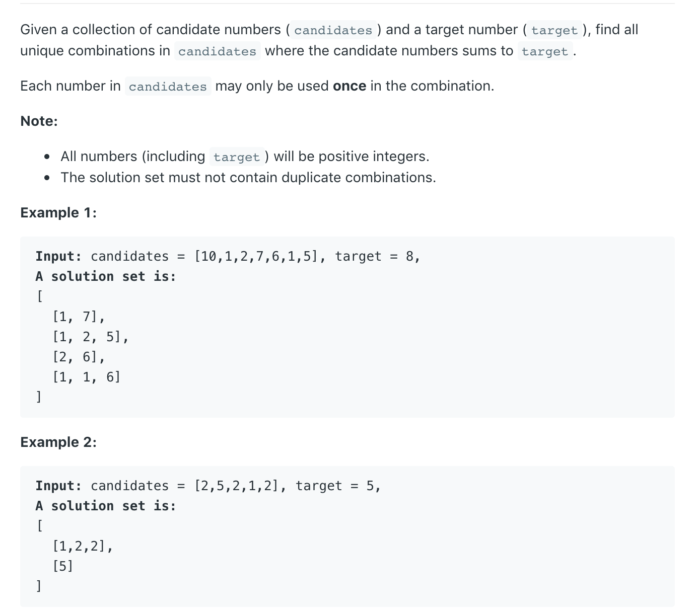This screenshot has width=697, height=616.
Task: Click the 'target' code tag after 'target number'
Action: [x=554, y=30]
